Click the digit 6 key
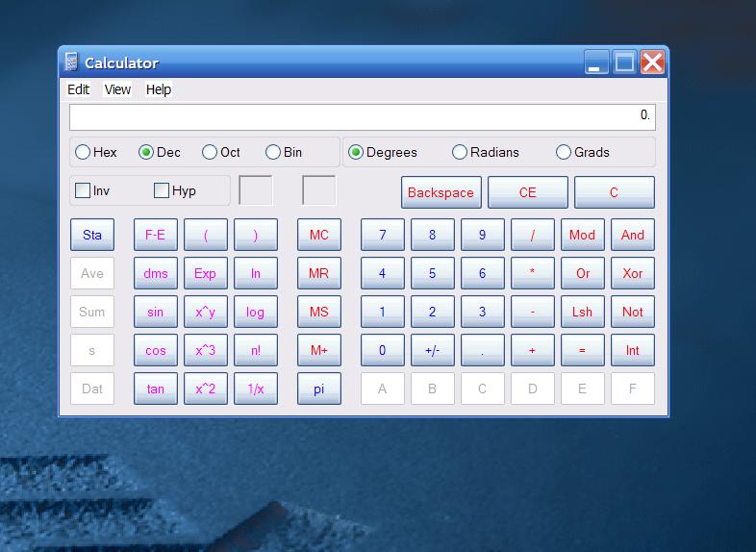The width and height of the screenshot is (756, 552). pyautogui.click(x=483, y=273)
